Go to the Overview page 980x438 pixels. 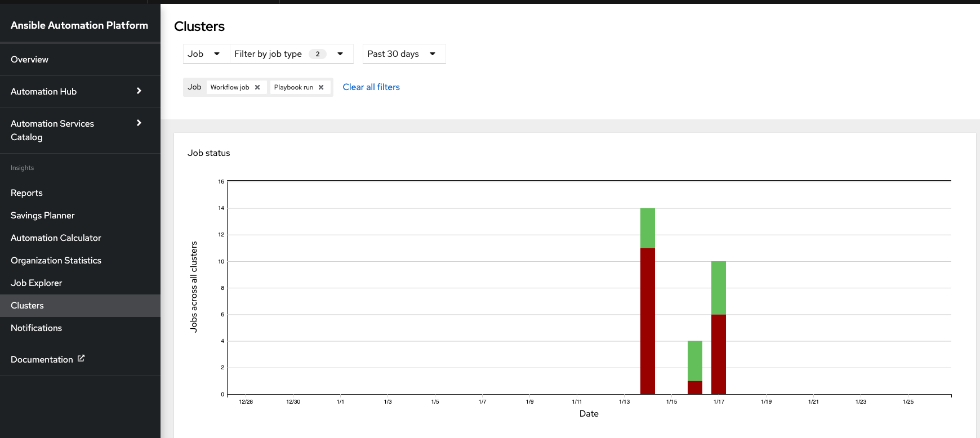click(x=30, y=60)
